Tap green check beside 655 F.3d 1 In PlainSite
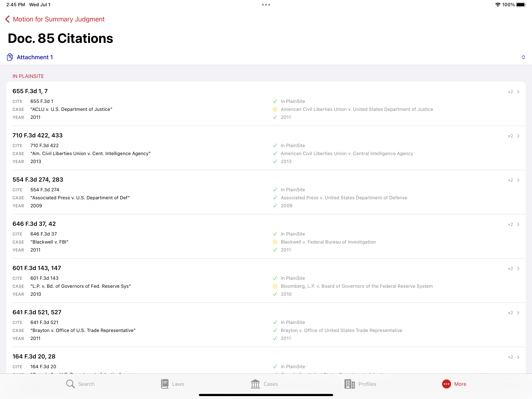The height and width of the screenshot is (399, 532). [x=275, y=101]
